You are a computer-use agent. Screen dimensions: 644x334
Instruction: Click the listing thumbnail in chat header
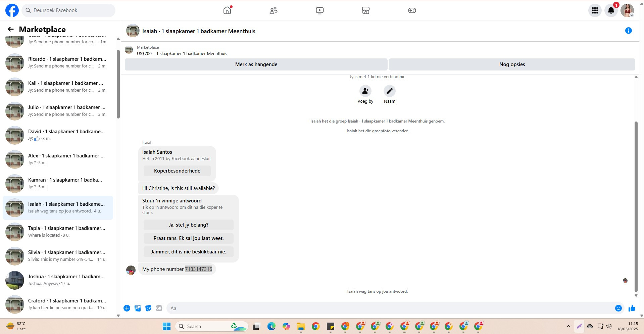point(133,31)
